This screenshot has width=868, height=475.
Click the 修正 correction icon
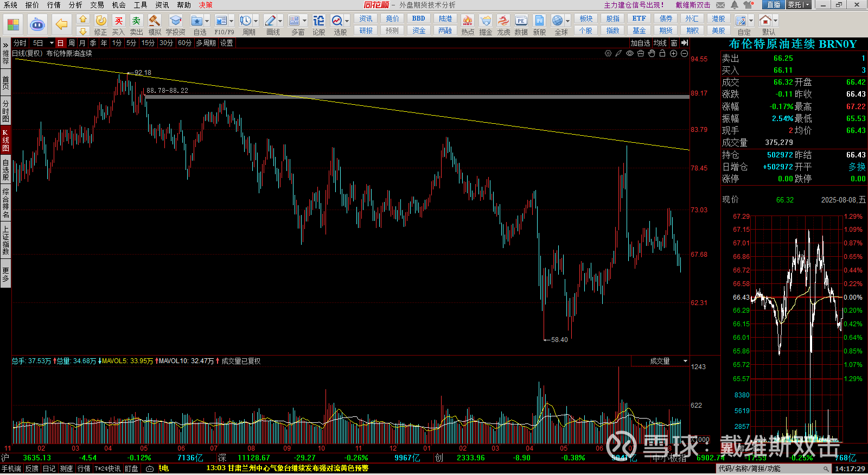coord(101,21)
